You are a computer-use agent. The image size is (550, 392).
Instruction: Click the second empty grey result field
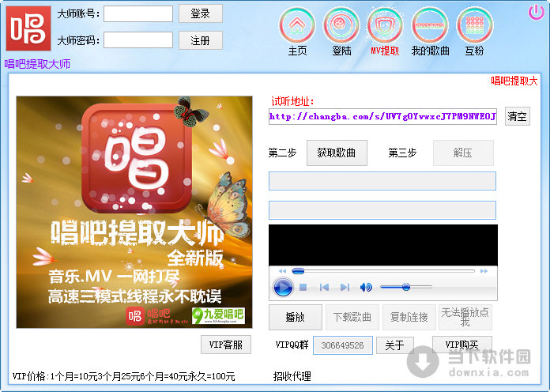[x=382, y=210]
